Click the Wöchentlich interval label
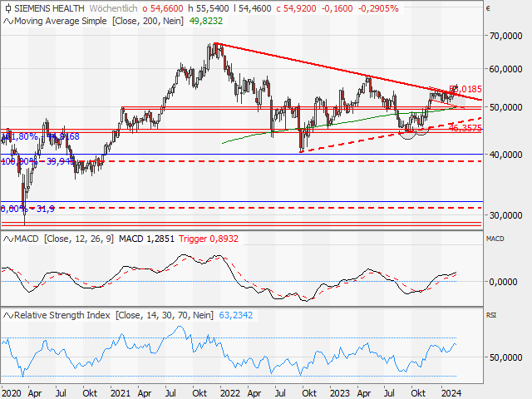Screen dimensions: 532x399 click(113, 8)
